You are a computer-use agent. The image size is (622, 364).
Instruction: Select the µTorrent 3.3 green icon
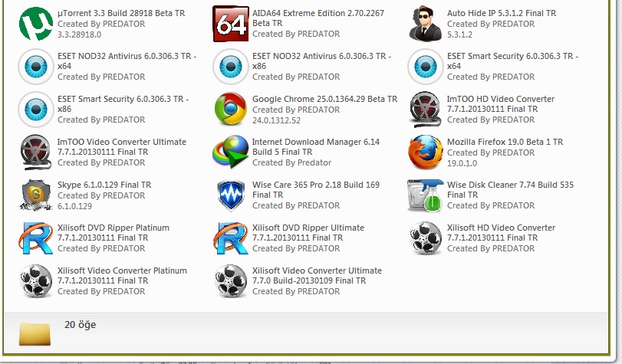point(36,24)
